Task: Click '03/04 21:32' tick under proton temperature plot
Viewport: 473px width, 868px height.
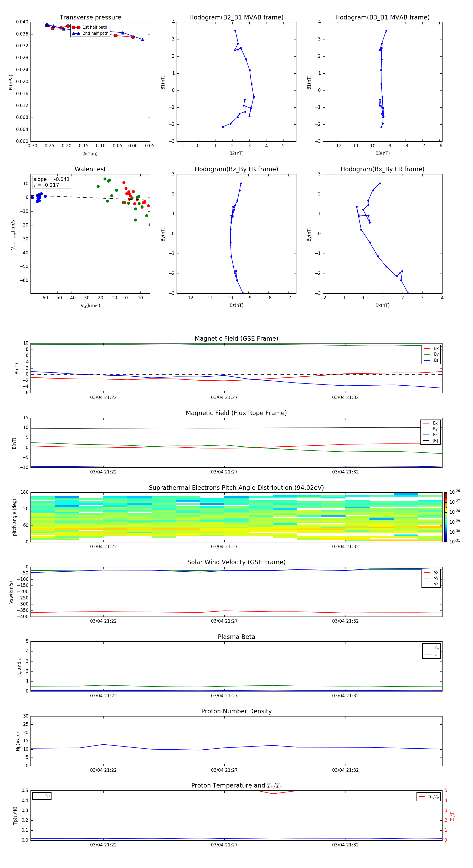Action: point(345,845)
